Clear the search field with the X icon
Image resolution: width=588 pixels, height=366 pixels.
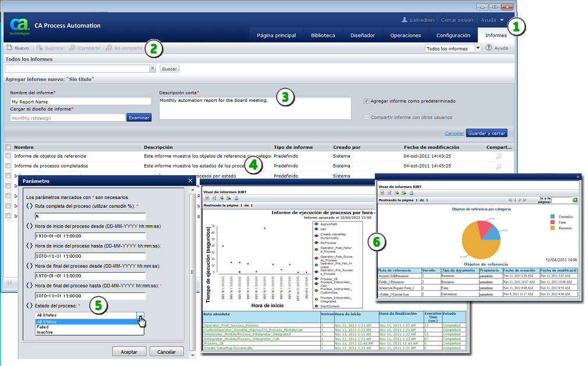pyautogui.click(x=153, y=69)
